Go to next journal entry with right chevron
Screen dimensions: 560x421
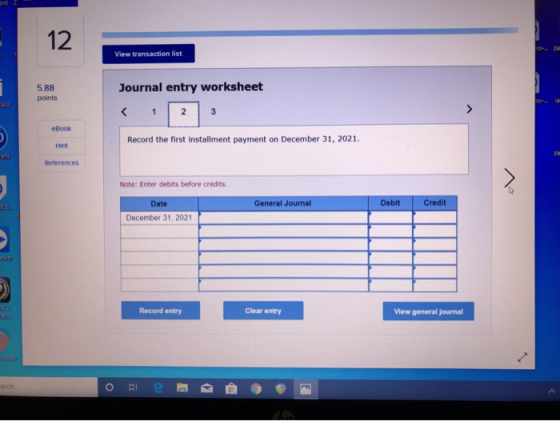coord(469,109)
